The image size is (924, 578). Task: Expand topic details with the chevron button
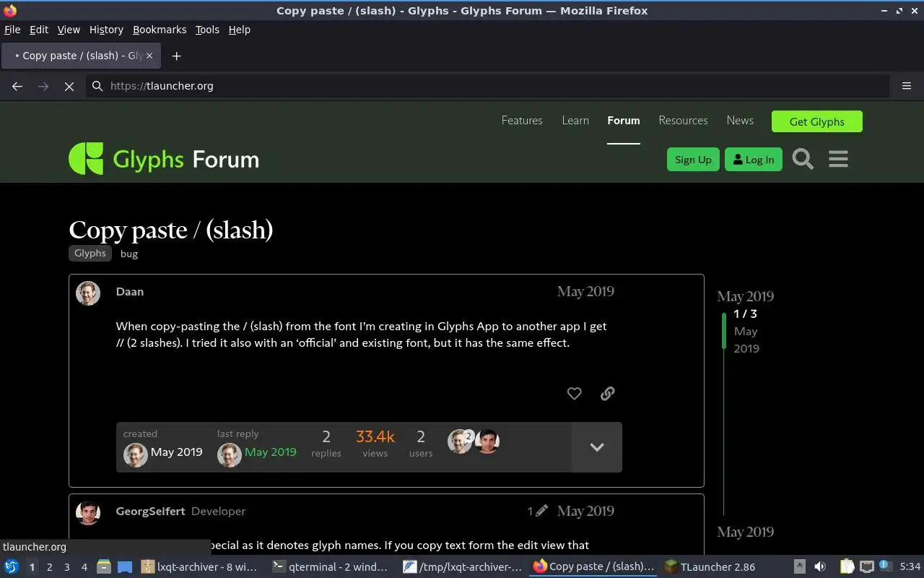(x=596, y=447)
